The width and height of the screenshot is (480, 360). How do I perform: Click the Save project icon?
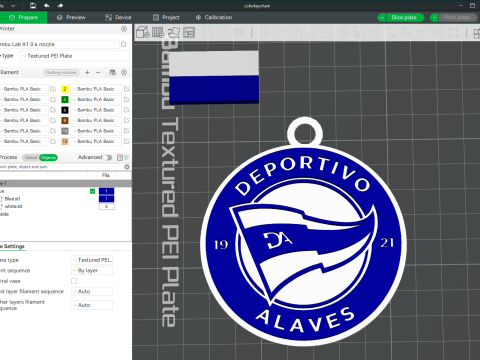pyautogui.click(x=33, y=5)
